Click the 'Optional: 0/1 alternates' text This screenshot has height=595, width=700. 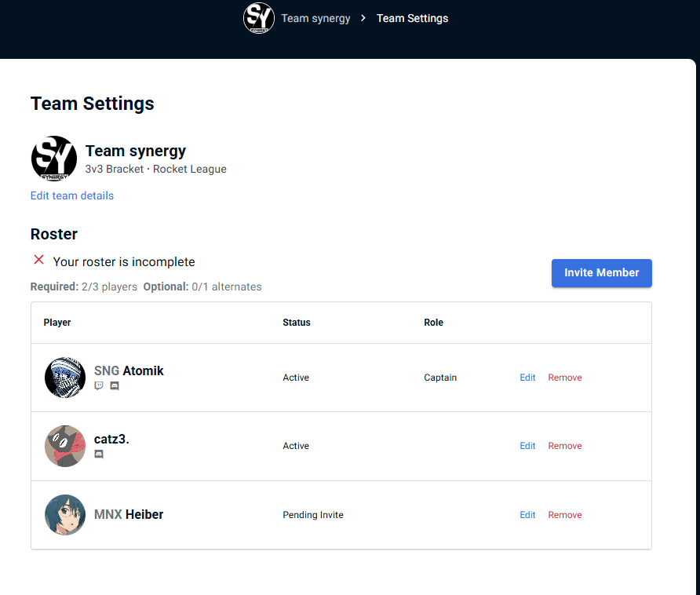pyautogui.click(x=202, y=287)
